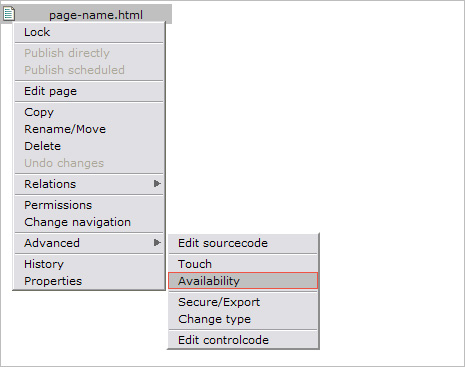The height and width of the screenshot is (367, 465).
Task: Open Permissions from the menu
Action: [x=89, y=205]
